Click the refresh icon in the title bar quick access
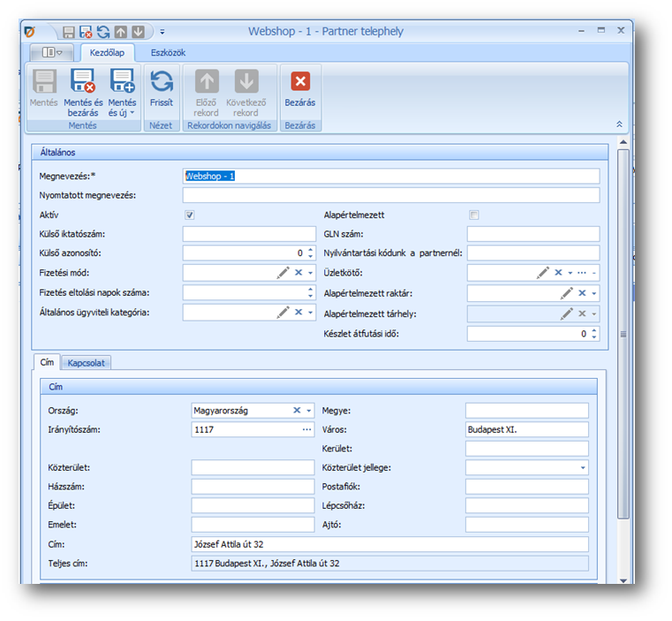The width and height of the screenshot is (672, 621). (103, 32)
